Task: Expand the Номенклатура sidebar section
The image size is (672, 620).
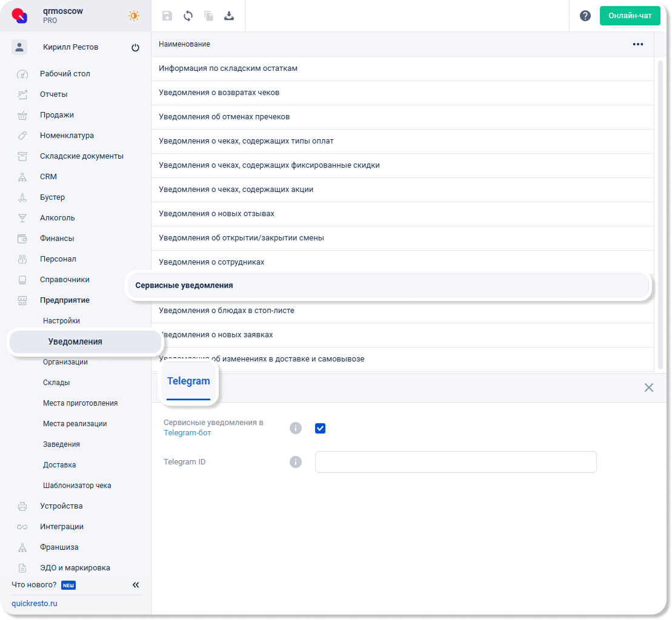Action: 67,136
